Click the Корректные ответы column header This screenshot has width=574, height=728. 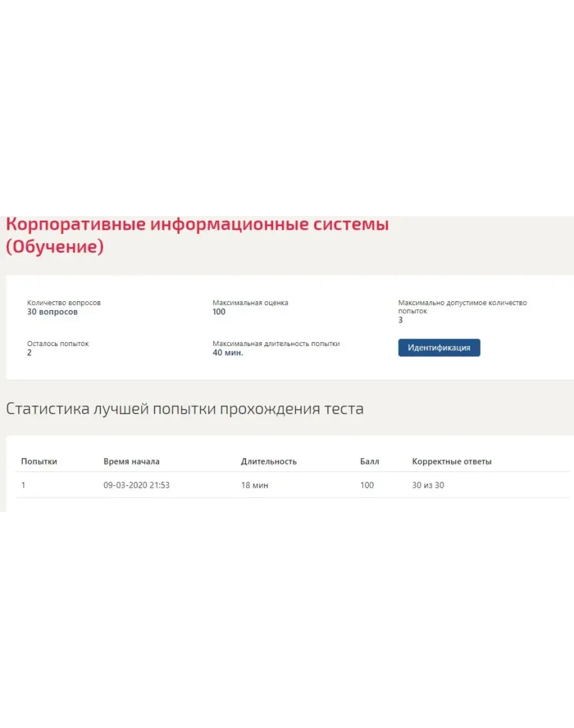click(452, 461)
